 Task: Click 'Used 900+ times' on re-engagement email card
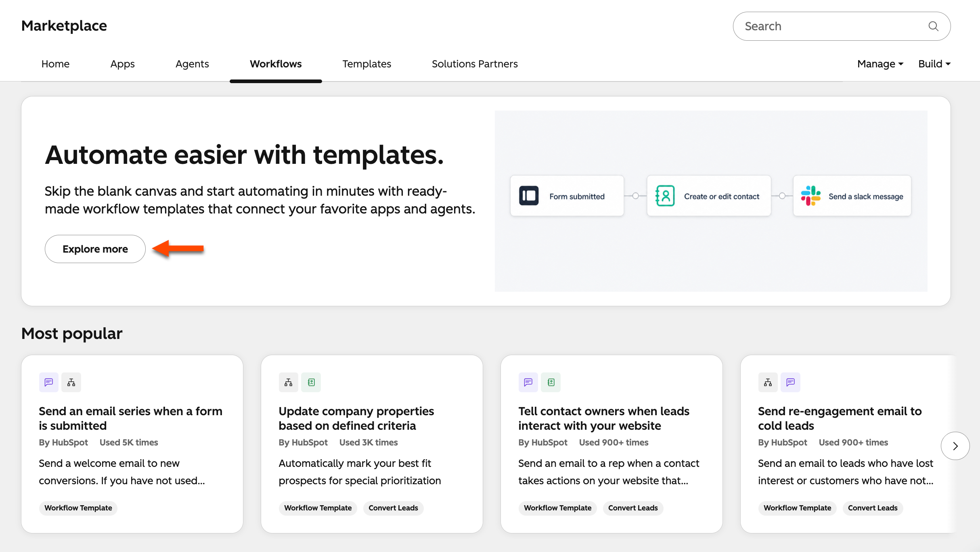(854, 443)
